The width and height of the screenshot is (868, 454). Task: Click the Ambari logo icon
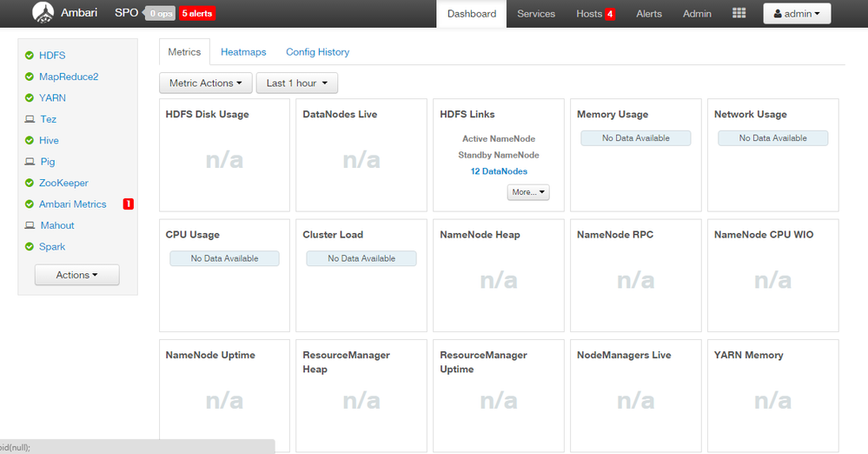[x=43, y=12]
